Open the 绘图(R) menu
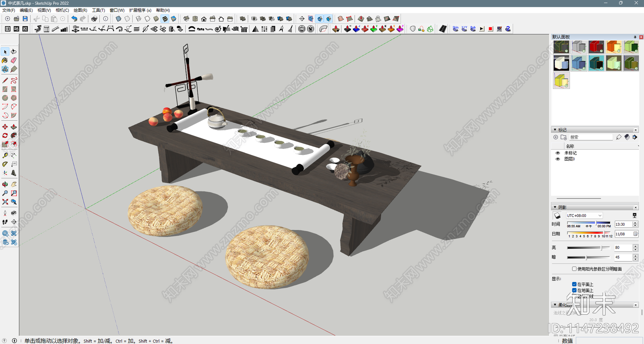 80,10
